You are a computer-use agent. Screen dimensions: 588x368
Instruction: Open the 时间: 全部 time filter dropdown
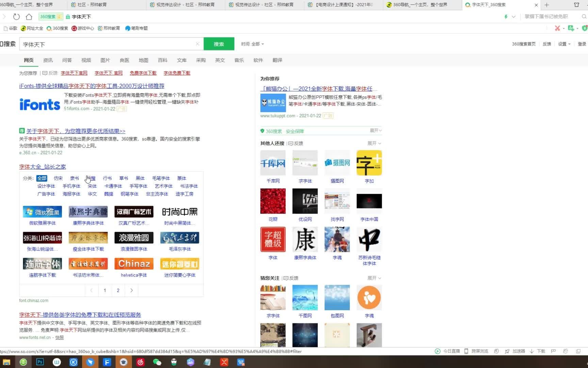pyautogui.click(x=252, y=44)
